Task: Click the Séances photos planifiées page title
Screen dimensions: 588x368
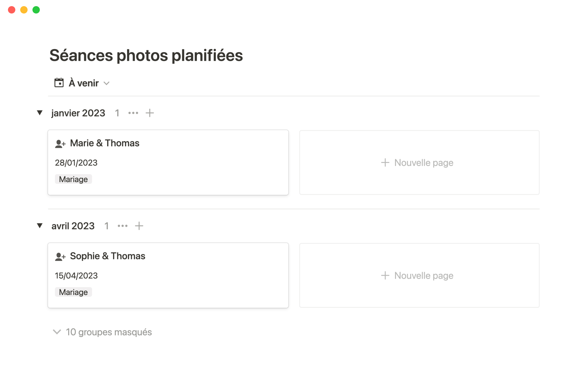Action: point(146,56)
